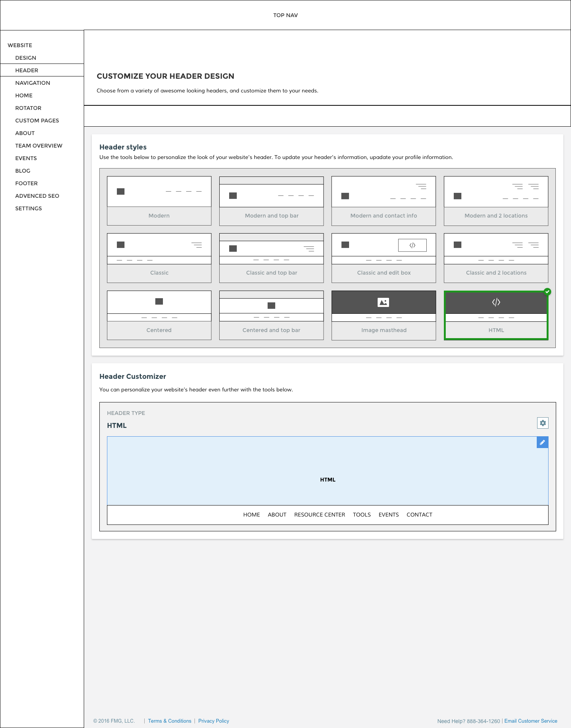Click TOOLS in the header preview nav

pos(362,515)
